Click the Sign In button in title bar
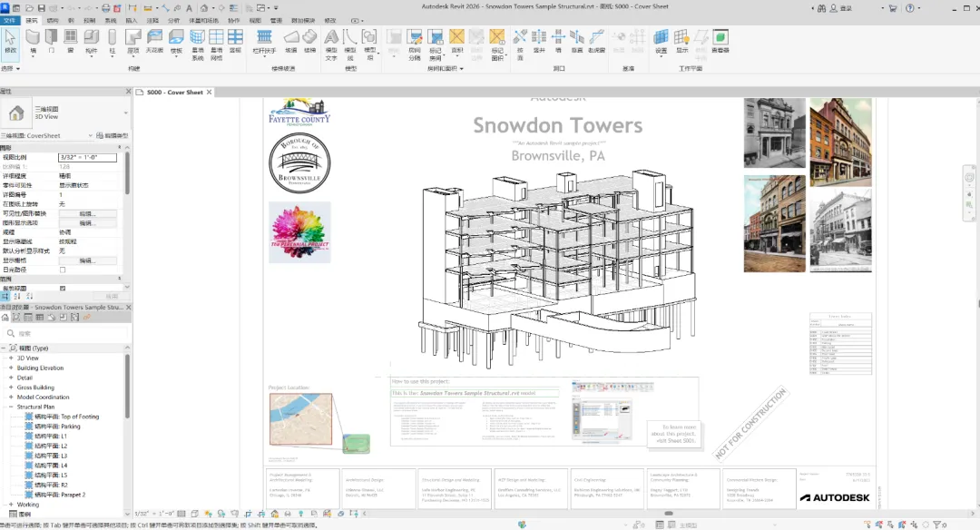The height and width of the screenshot is (530, 980). point(842,8)
